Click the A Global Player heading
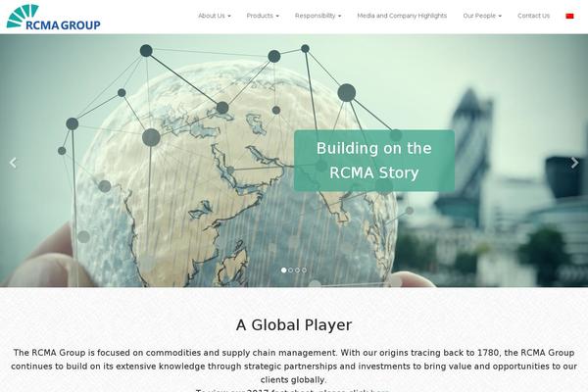588x392 pixels. (294, 324)
